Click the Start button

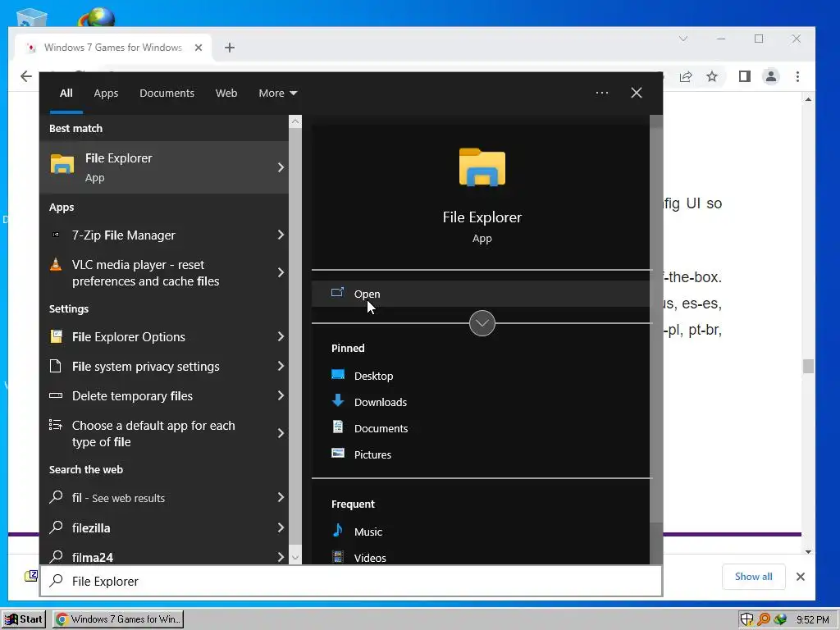[24, 619]
